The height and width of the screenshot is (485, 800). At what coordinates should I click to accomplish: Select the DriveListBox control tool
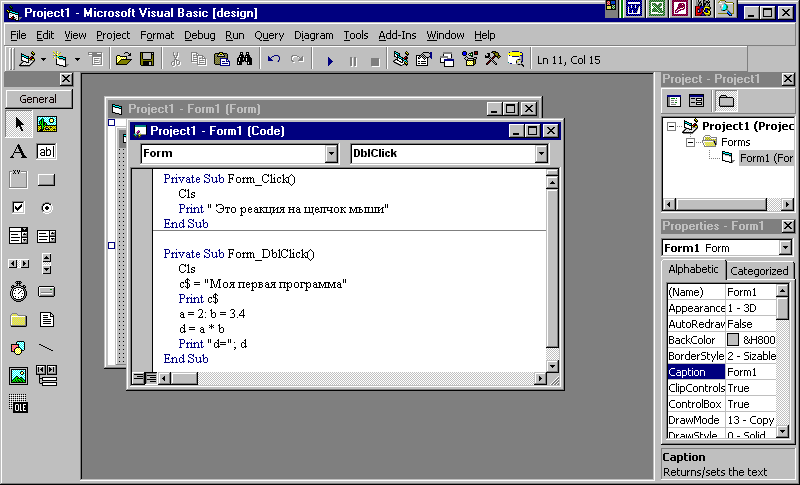[x=46, y=292]
